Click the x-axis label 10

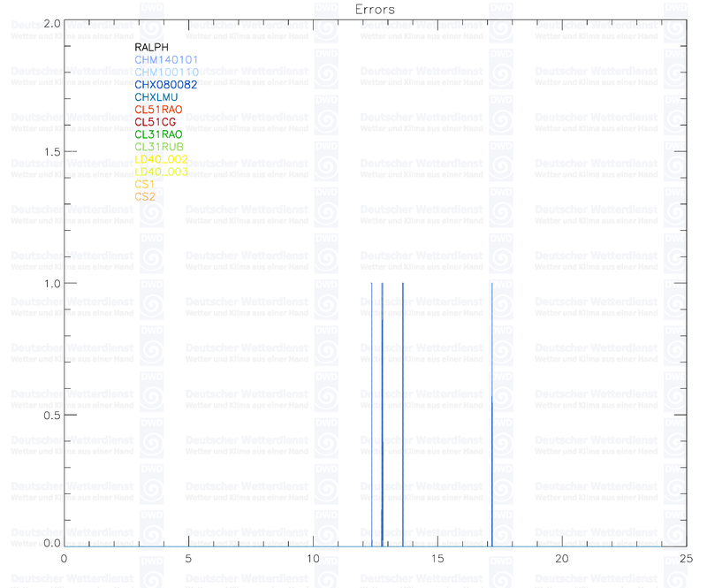pyautogui.click(x=313, y=559)
